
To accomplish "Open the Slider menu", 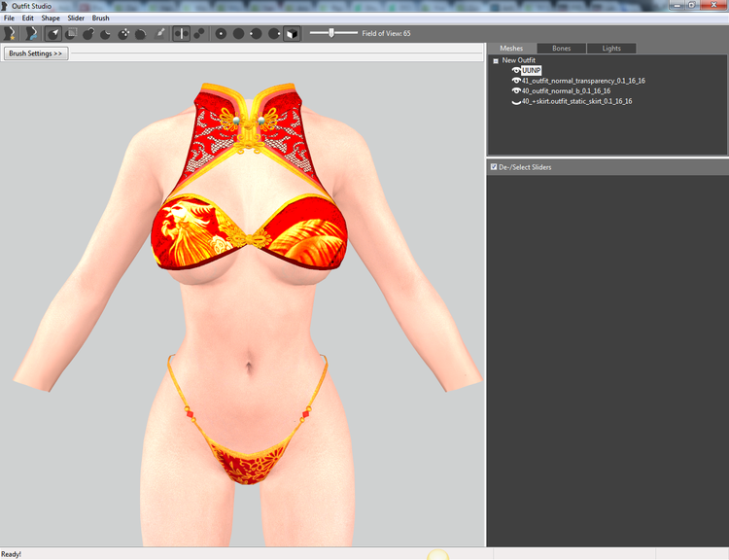I will (76, 18).
